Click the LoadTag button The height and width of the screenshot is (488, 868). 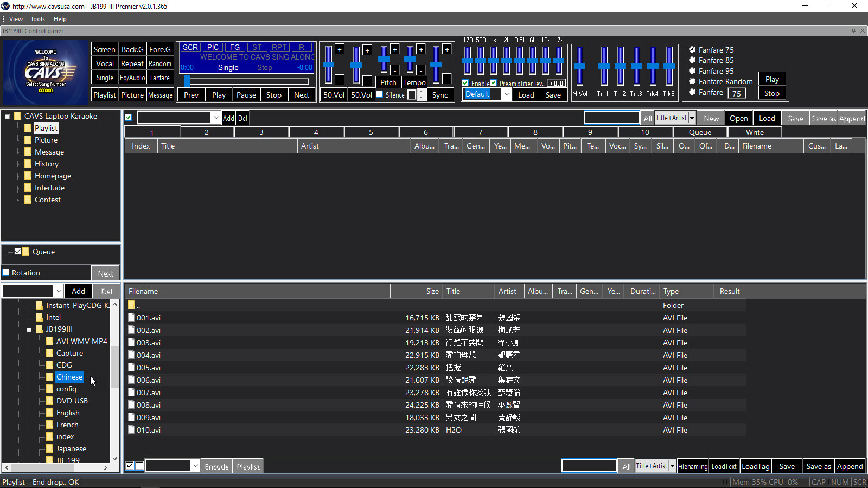click(756, 466)
